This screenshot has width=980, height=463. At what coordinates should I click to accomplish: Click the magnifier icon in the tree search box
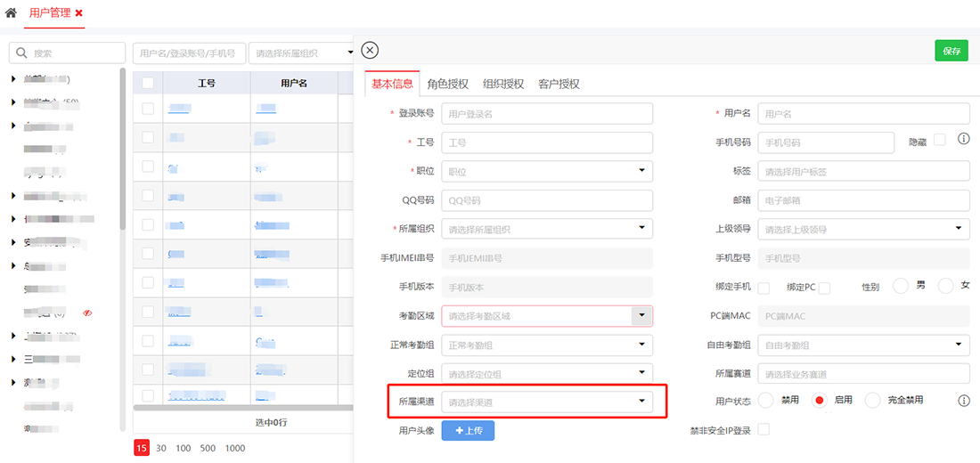pyautogui.click(x=21, y=53)
